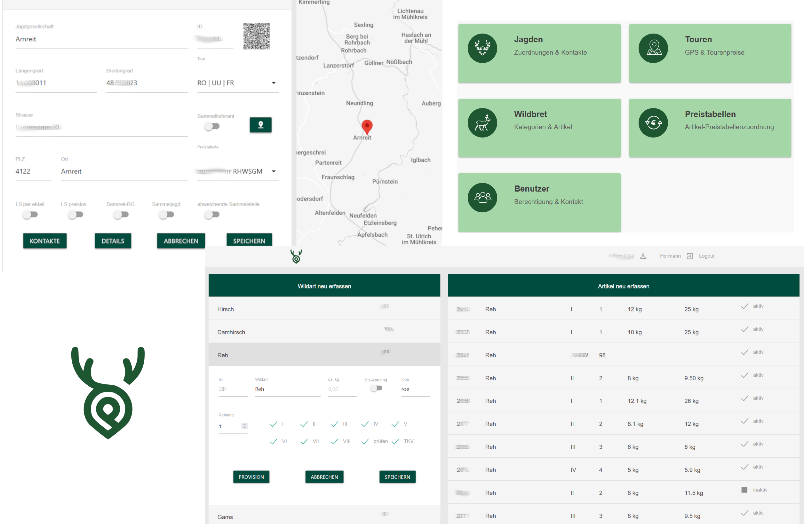
Task: Click the red Arnreit marker on map
Action: point(367,127)
